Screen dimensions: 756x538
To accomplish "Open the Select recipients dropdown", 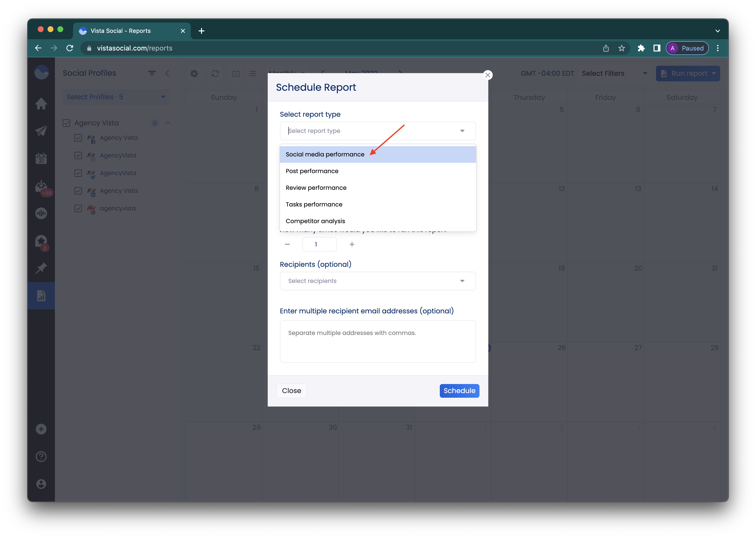I will (x=377, y=281).
